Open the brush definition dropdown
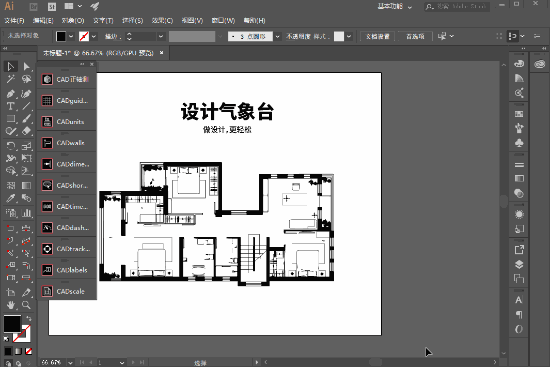 coord(277,36)
